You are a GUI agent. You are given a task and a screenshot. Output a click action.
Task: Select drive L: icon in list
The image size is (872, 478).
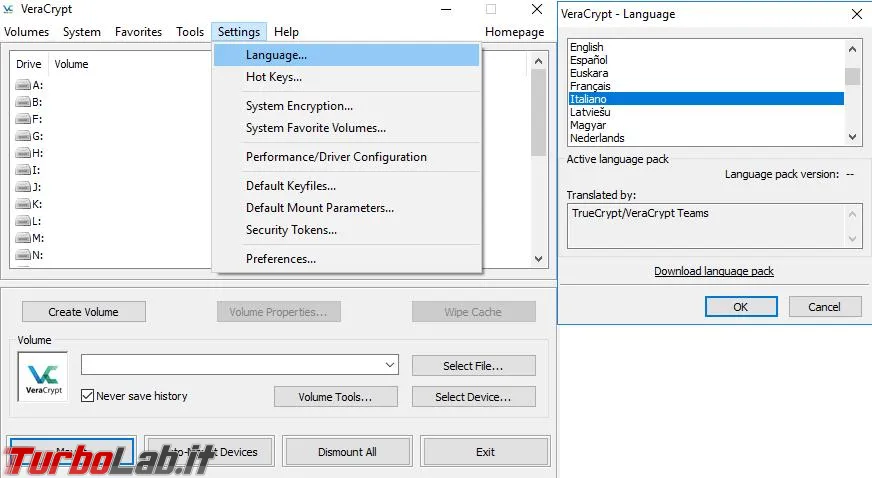click(23, 221)
